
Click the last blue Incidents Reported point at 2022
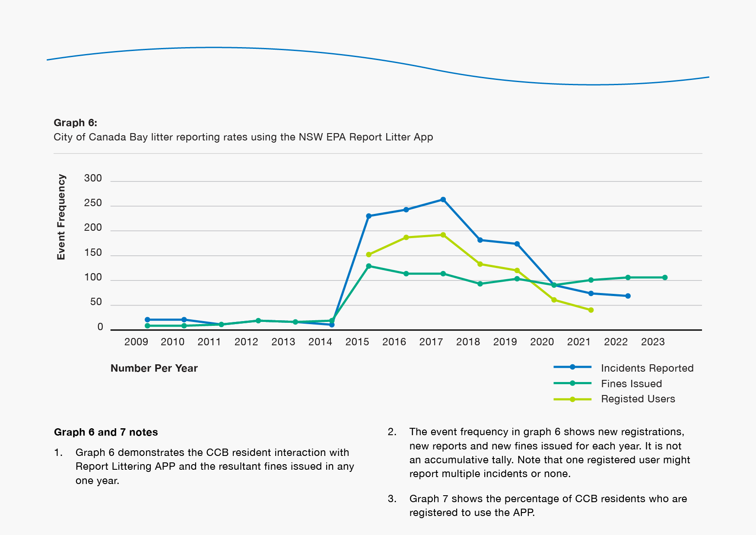tap(628, 296)
